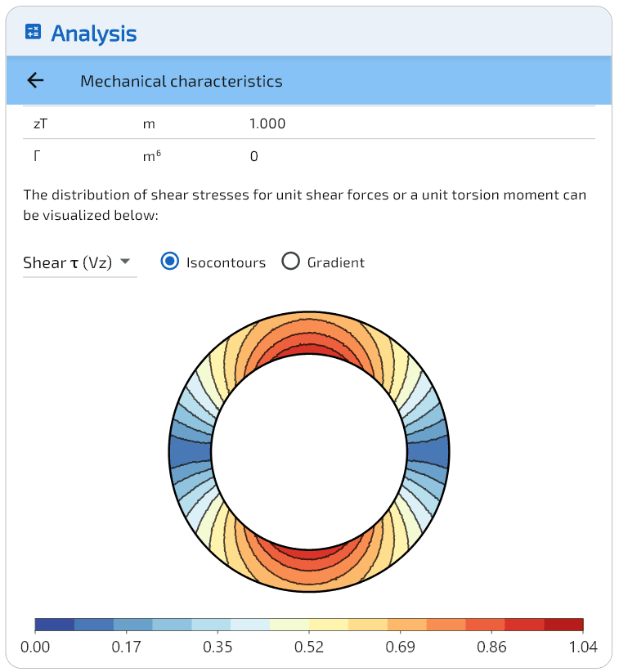Screen dimensions: 619x672
Task: Go back with the left arrow
Action: pyautogui.click(x=35, y=80)
